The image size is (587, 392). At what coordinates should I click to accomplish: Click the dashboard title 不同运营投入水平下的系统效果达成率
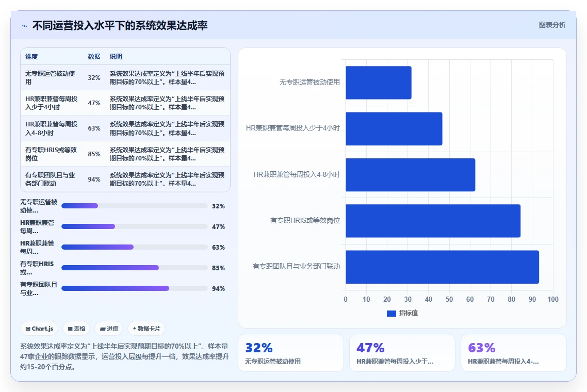point(120,25)
